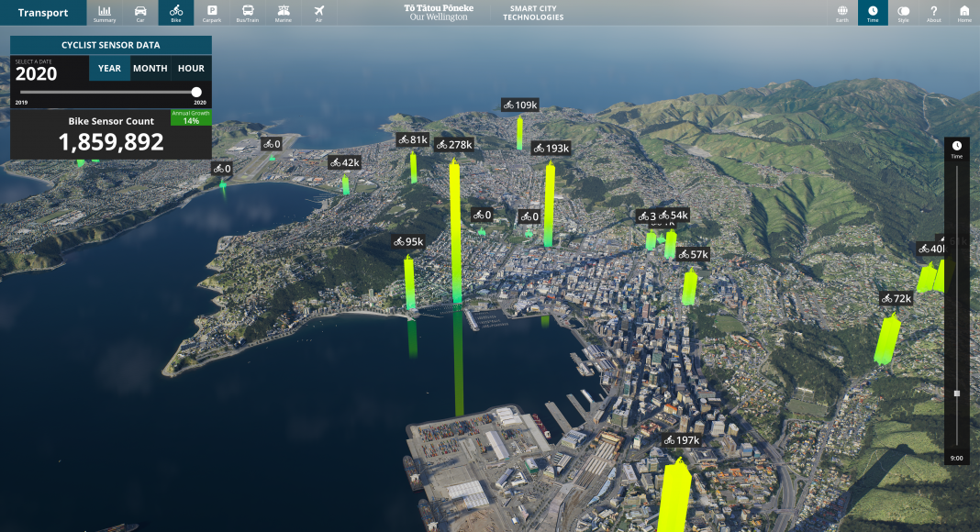Click the year date slider handle
This screenshot has height=532, width=980.
click(196, 92)
